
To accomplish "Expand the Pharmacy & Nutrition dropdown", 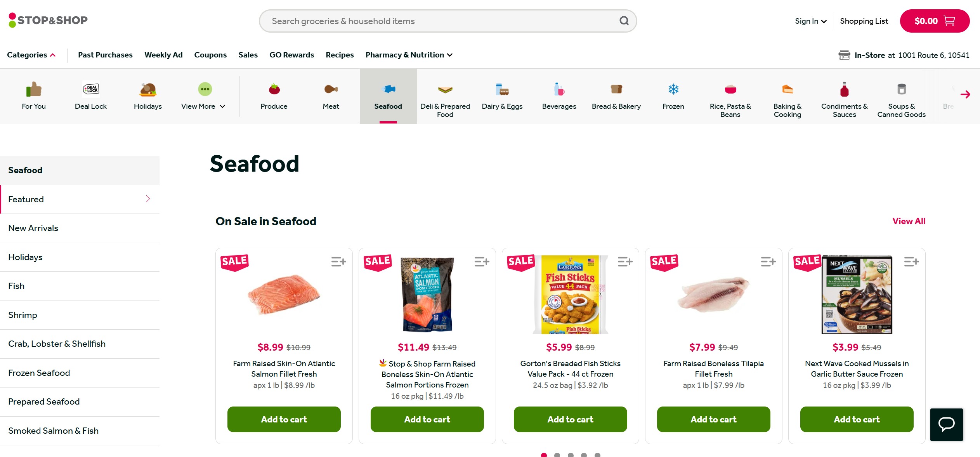I will pyautogui.click(x=449, y=55).
